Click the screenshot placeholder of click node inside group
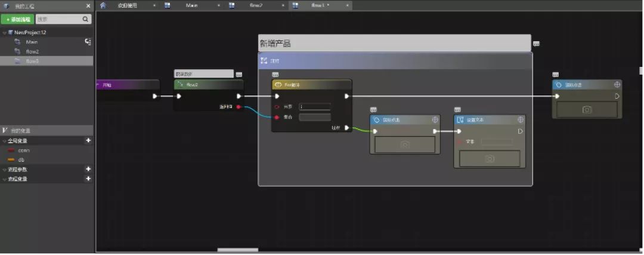The height and width of the screenshot is (255, 644). (405, 145)
